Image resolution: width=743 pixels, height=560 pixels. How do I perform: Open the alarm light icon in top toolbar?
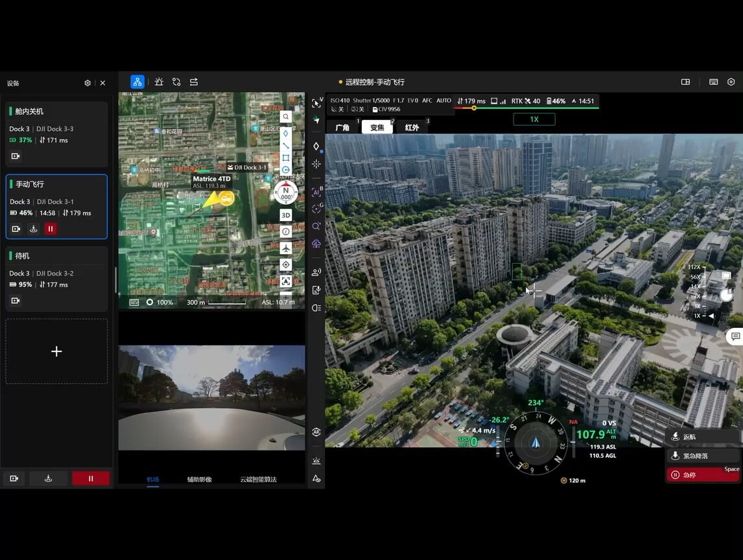coord(159,82)
